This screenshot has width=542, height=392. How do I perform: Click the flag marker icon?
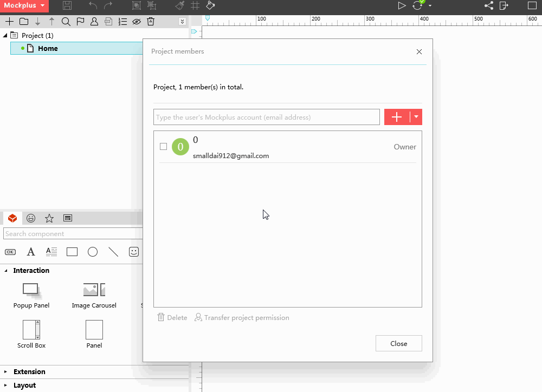[80, 22]
